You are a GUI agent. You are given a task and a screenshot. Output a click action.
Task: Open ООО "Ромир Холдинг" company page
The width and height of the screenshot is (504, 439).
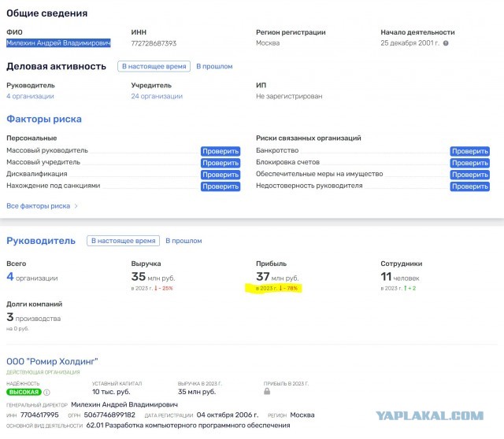pyautogui.click(x=52, y=362)
